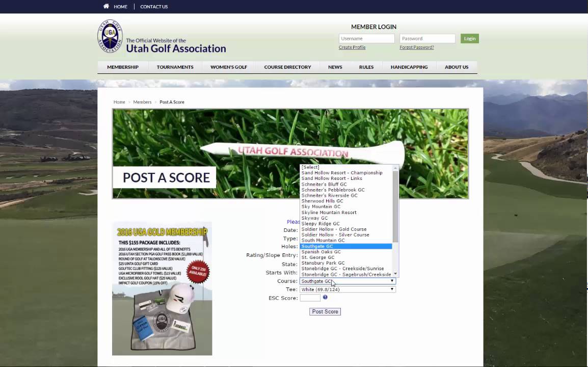This screenshot has height=367, width=588.
Task: Open the ABOUT US menu
Action: pyautogui.click(x=457, y=67)
